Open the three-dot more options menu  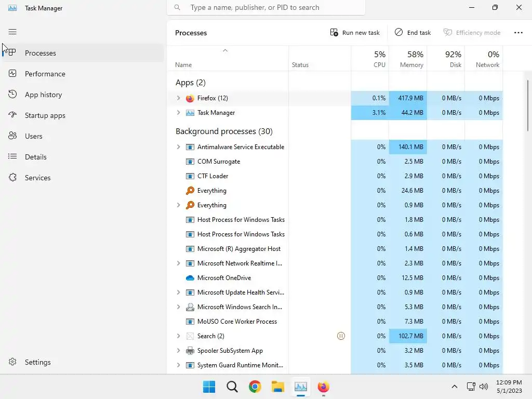(x=518, y=33)
